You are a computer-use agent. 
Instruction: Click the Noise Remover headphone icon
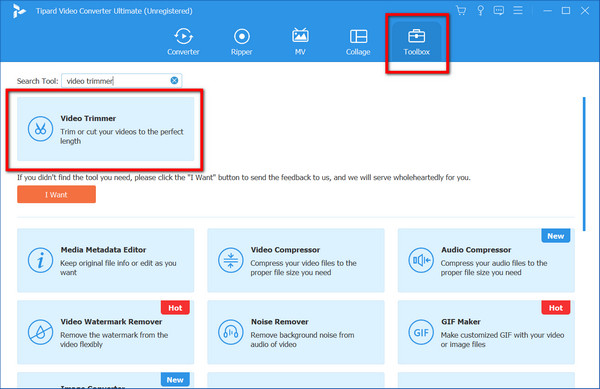(x=230, y=332)
